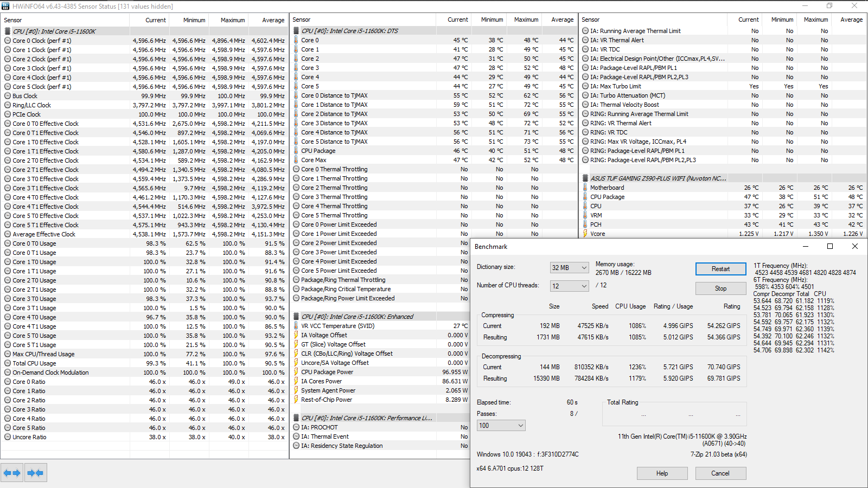This screenshot has width=868, height=488.
Task: Click the lightning icon beside CPU Package Power
Action: [296, 372]
